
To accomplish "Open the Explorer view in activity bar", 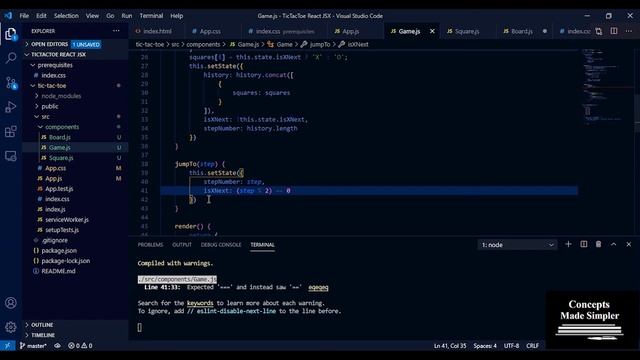I will click(11, 33).
